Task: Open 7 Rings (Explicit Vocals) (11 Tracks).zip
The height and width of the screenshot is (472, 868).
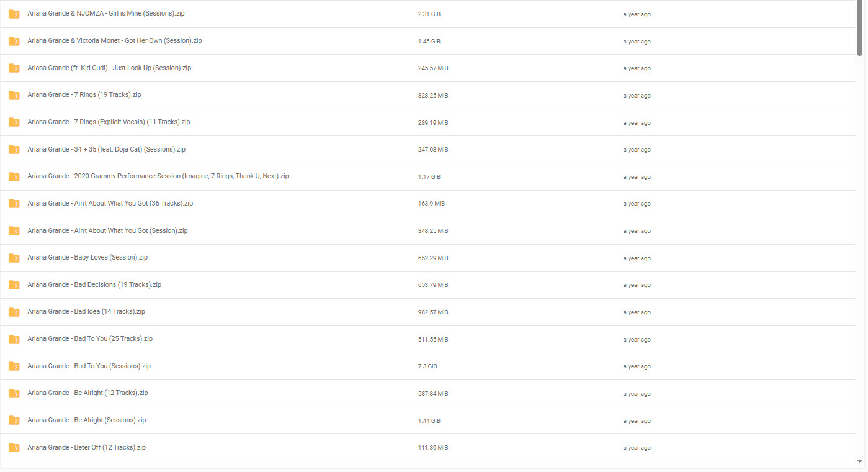Action: click(109, 122)
